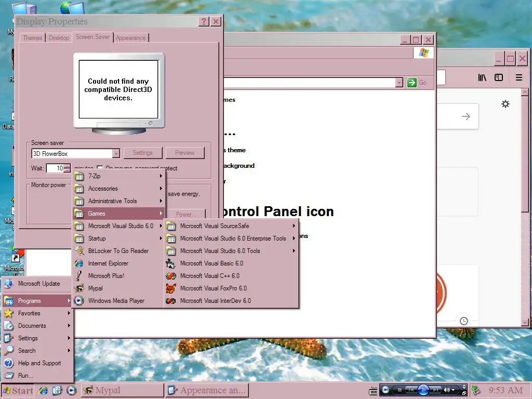Image resolution: width=532 pixels, height=399 pixels.
Task: Expand Microsoft Visual Studio 6.0 Tools arrow
Action: (x=294, y=251)
